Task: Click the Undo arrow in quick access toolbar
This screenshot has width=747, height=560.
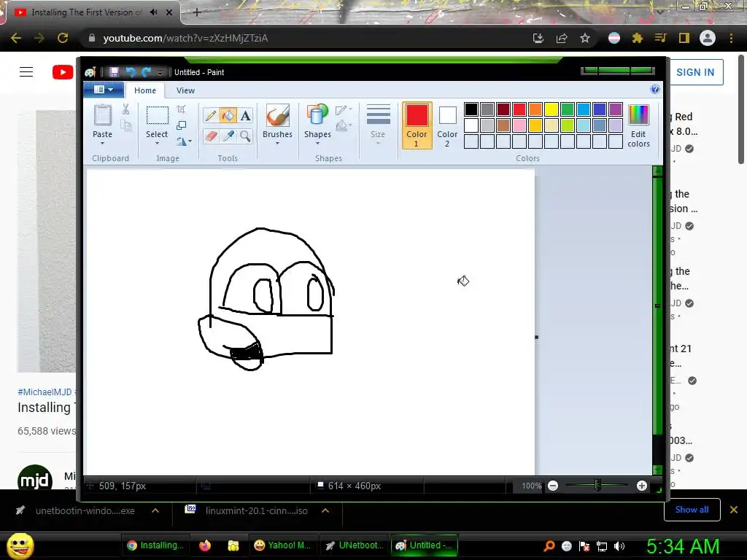Action: click(x=130, y=72)
